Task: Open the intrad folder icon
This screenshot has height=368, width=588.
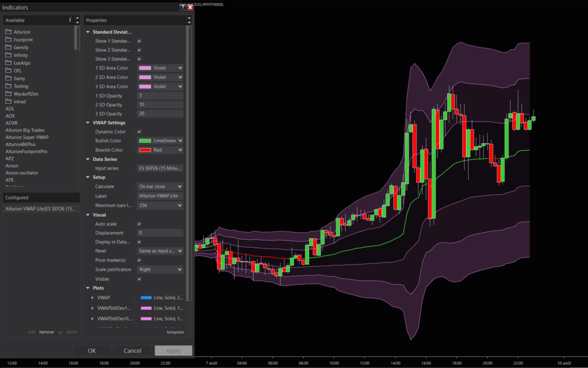Action: point(8,101)
